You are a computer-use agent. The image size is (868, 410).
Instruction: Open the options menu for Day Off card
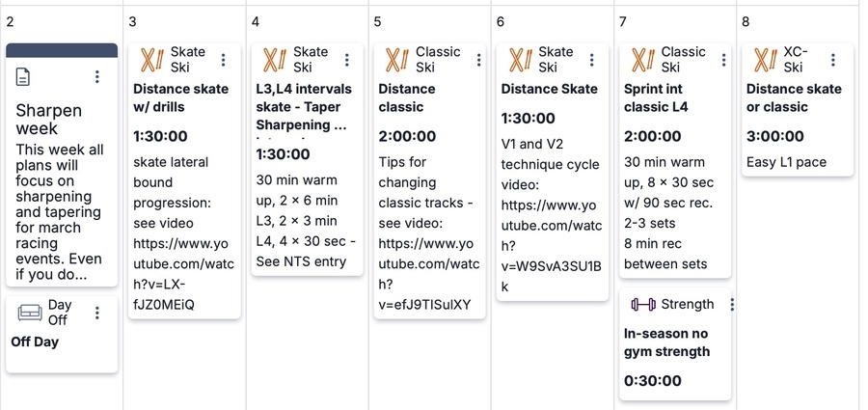(x=97, y=313)
